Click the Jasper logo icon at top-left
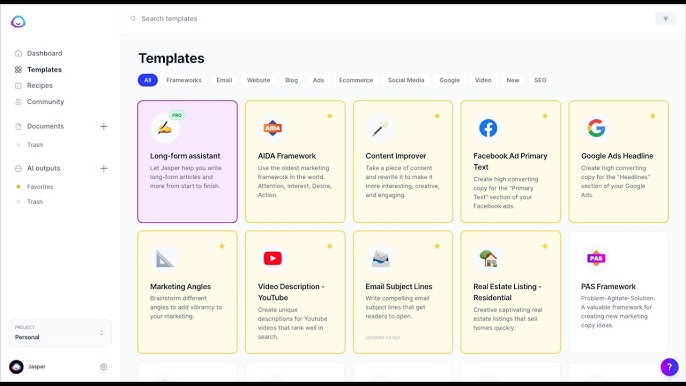This screenshot has height=386, width=686. (x=18, y=21)
